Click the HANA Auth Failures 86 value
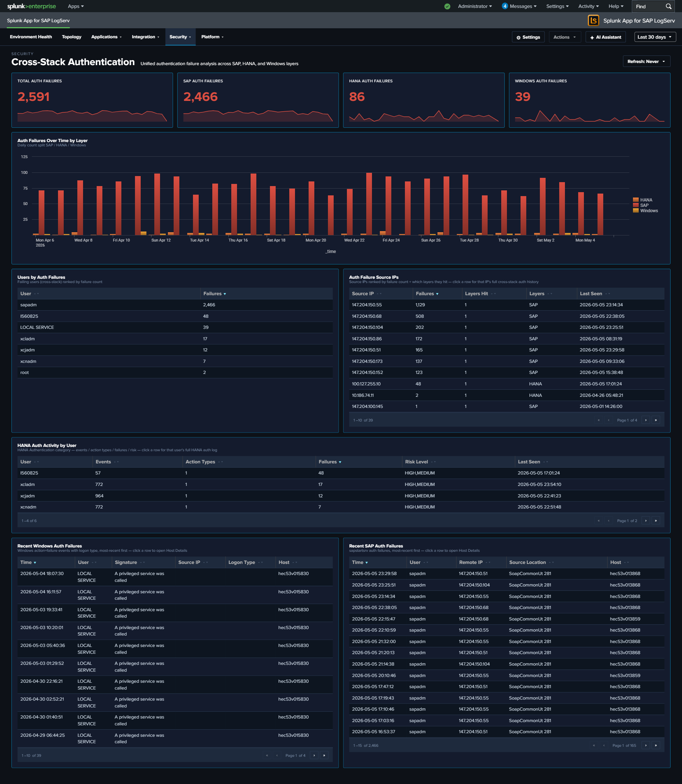This screenshot has width=682, height=784. coord(357,97)
